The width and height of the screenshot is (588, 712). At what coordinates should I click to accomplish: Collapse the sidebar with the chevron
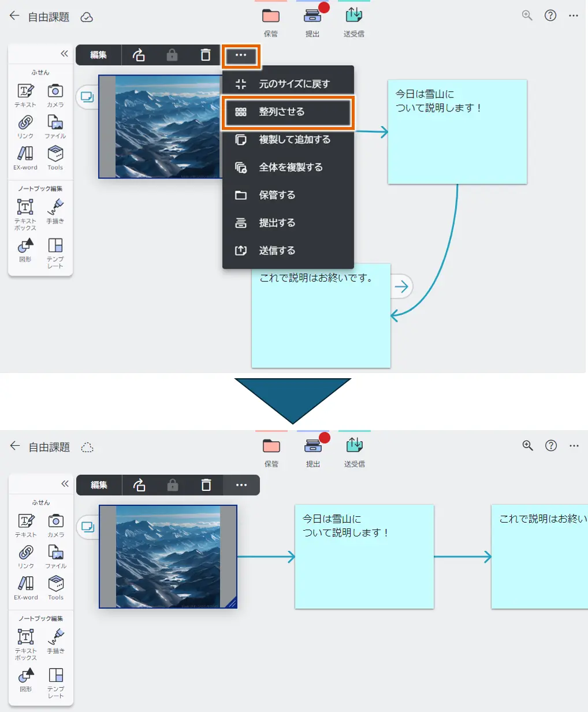[64, 53]
